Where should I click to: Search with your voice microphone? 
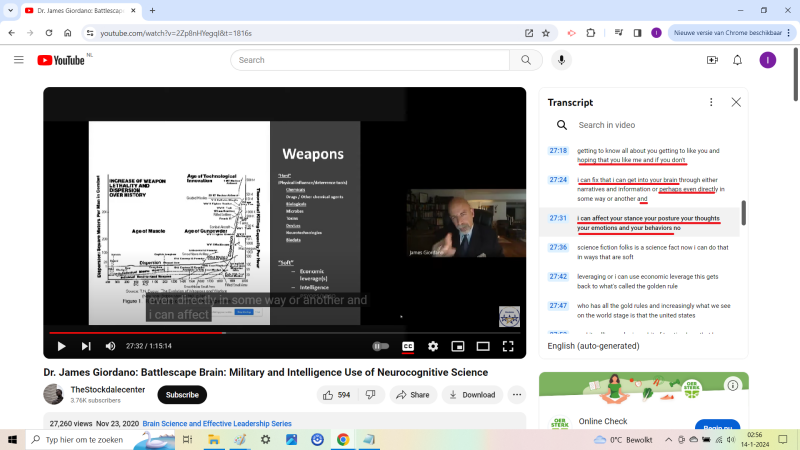pos(561,60)
